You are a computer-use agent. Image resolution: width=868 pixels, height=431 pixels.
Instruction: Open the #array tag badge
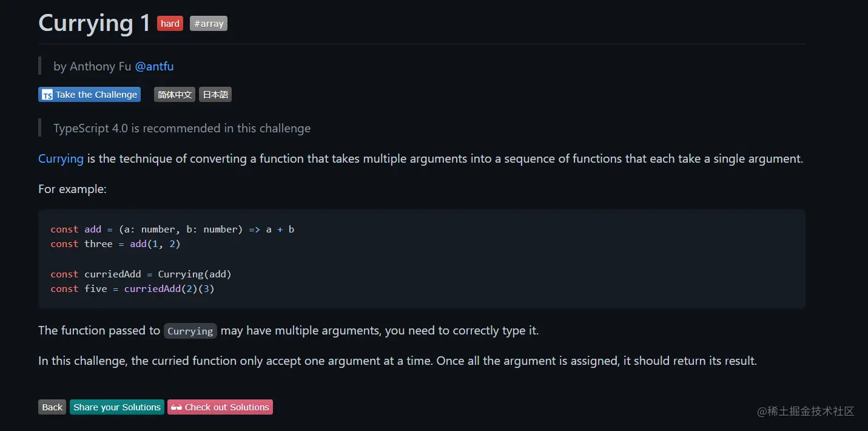(x=209, y=24)
